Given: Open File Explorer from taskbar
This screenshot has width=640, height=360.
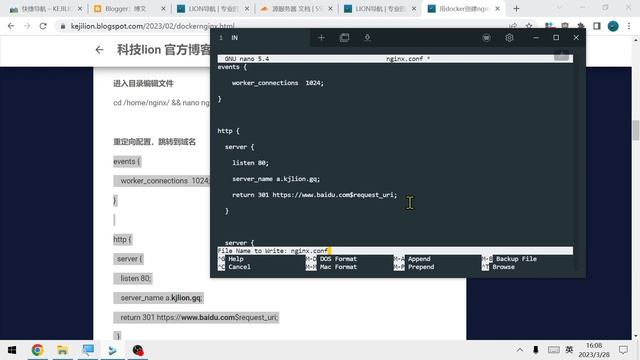Looking at the screenshot, I should click(62, 350).
